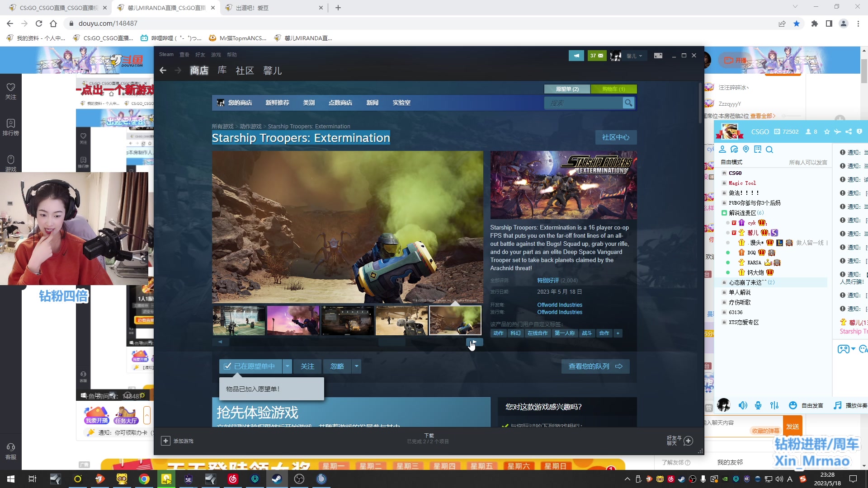Click the store search magnifier icon

pos(628,103)
